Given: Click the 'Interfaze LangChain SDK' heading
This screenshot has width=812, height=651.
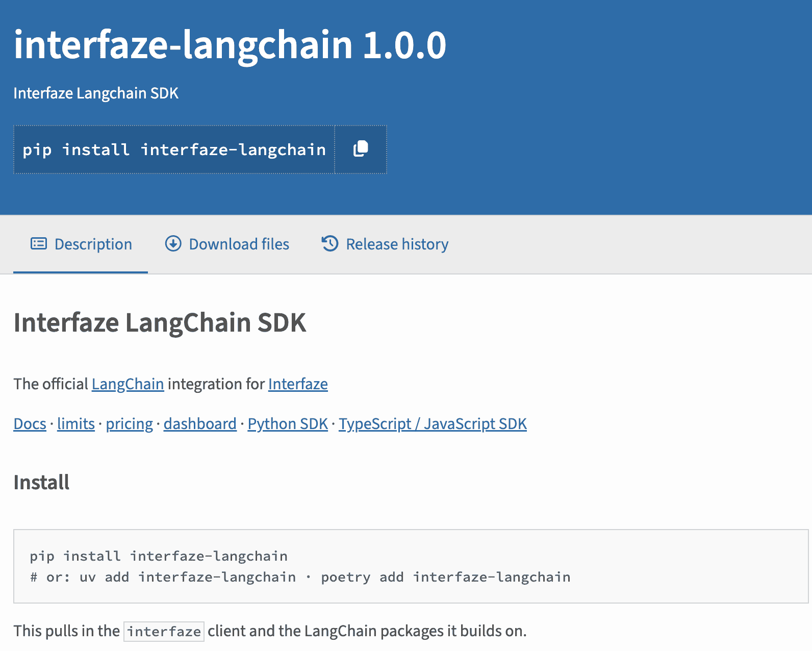Looking at the screenshot, I should (x=160, y=322).
